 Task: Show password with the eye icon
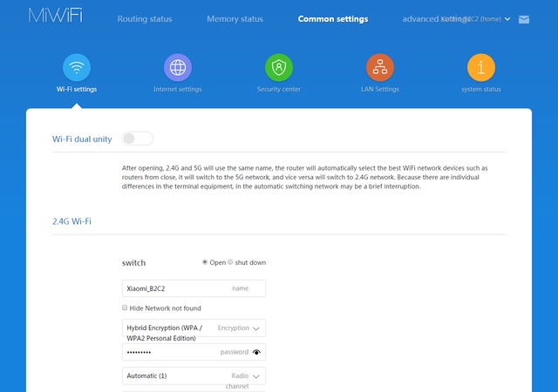point(256,352)
